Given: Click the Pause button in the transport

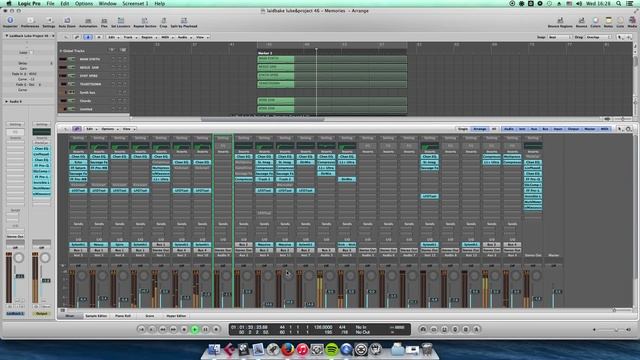Looking at the screenshot, I should 205,329.
